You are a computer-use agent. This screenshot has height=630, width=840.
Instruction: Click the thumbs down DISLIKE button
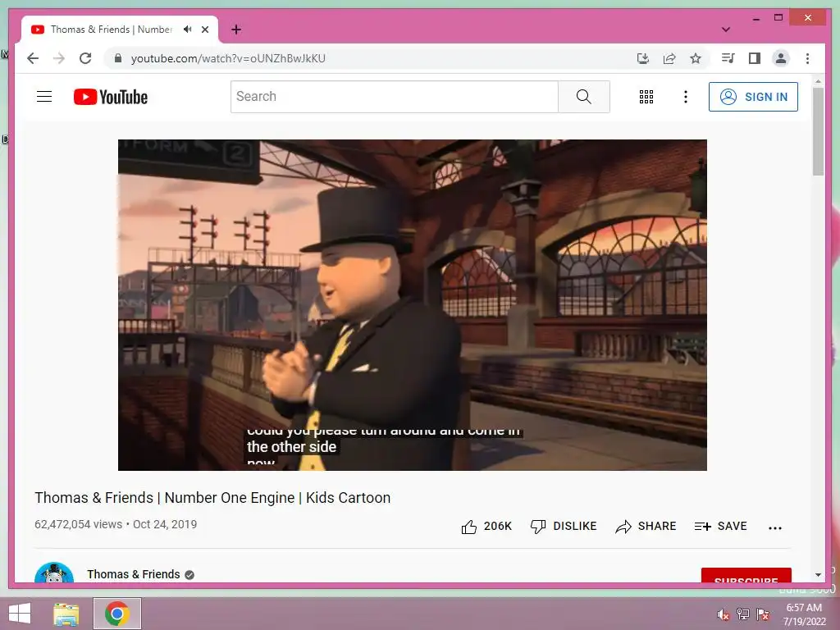[563, 526]
